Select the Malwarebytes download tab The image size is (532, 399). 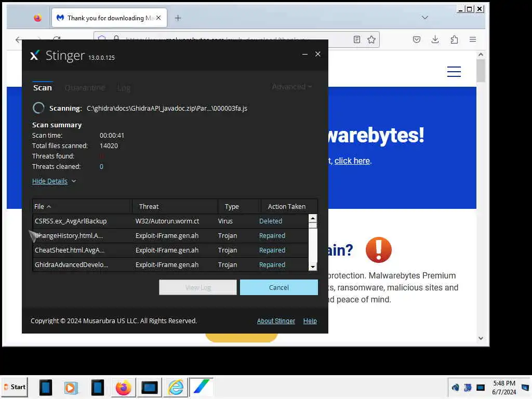point(109,18)
